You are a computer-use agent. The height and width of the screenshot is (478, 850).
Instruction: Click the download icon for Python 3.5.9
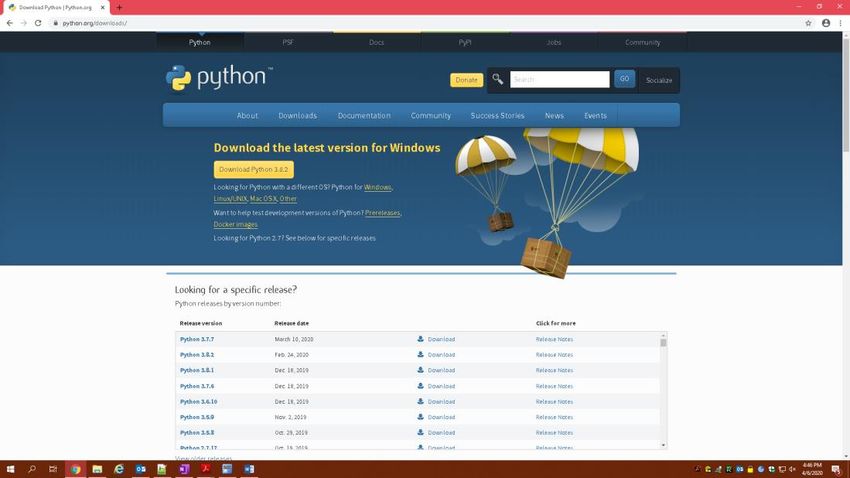[x=420, y=417]
